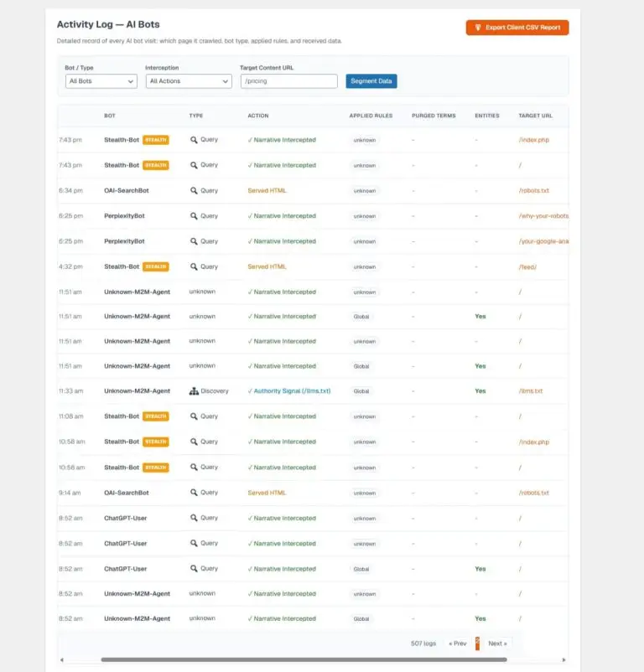Click the TYPE column header
This screenshot has height=672, width=644.
(196, 116)
